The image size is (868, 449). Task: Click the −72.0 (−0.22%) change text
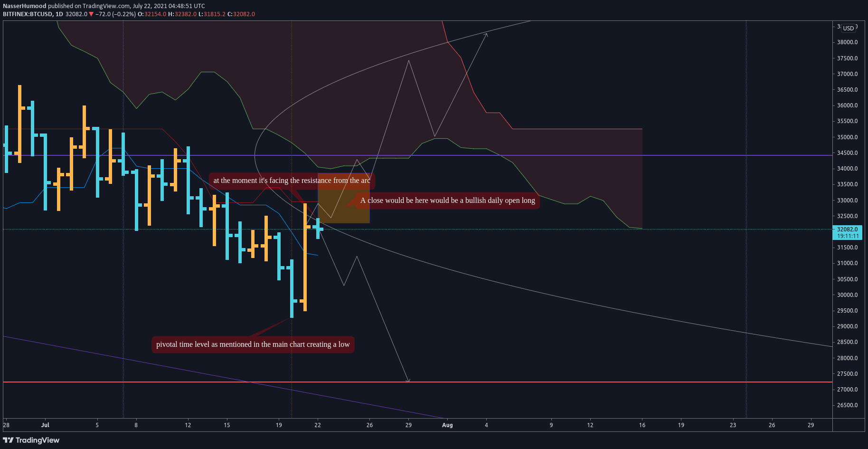[115, 14]
